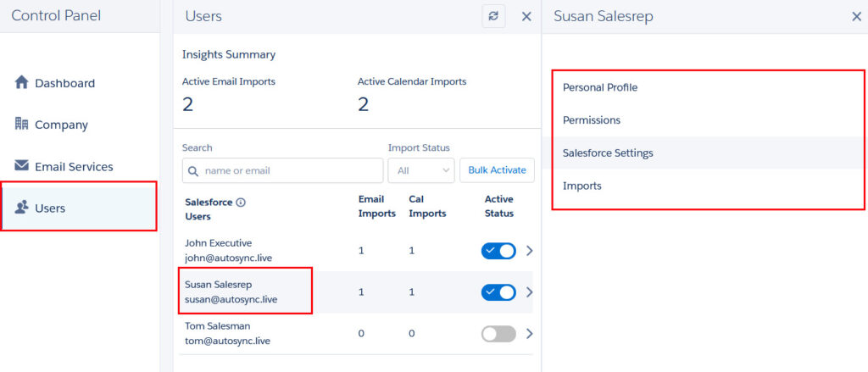Click the Insights Summary heading
The width and height of the screenshot is (868, 372).
(x=229, y=54)
